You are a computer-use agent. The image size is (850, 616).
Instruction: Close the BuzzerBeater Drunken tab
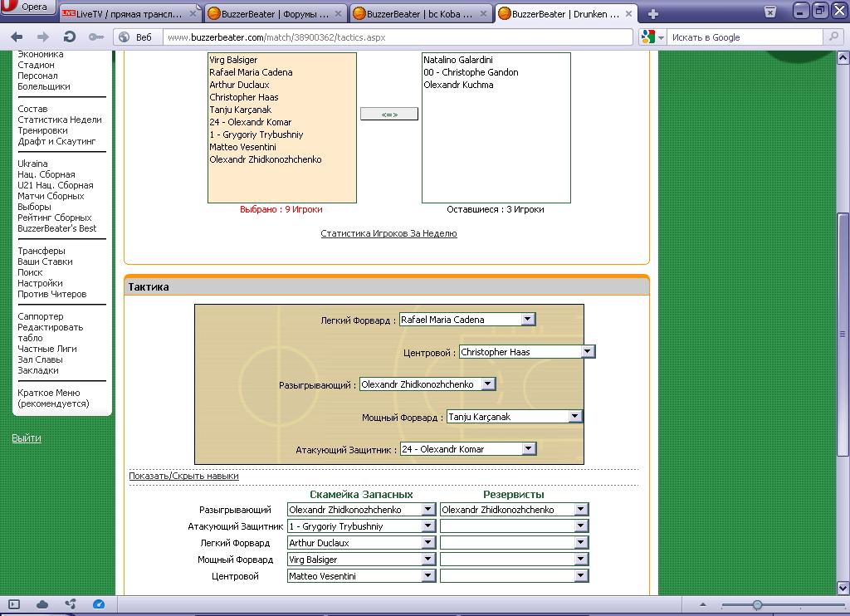tap(628, 14)
